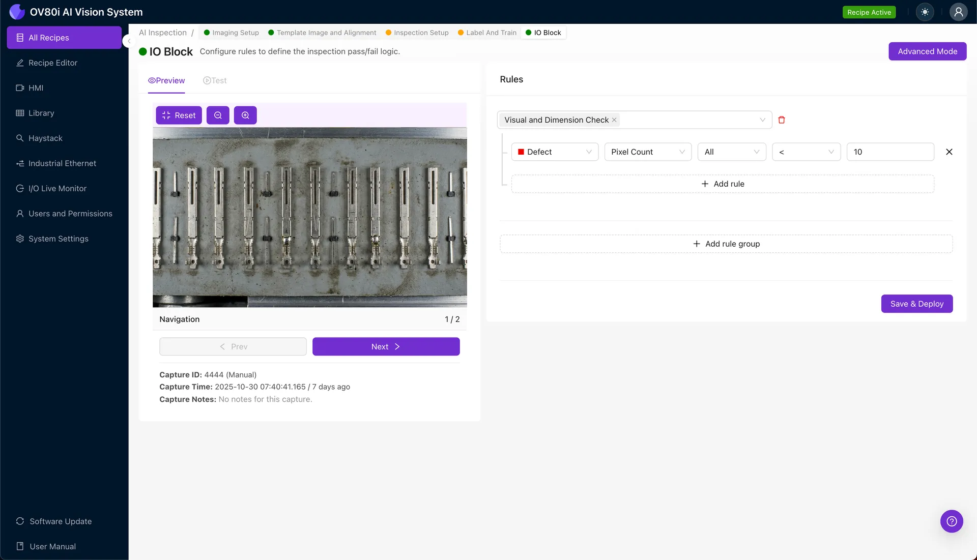This screenshot has width=977, height=560.
Task: Switch to the Test tab
Action: [215, 80]
